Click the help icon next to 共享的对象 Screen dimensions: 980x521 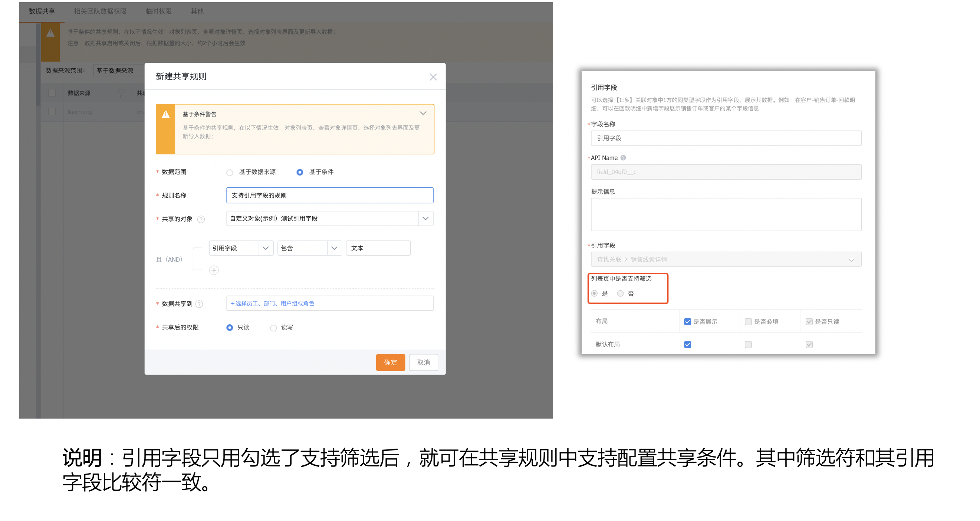[x=201, y=219]
